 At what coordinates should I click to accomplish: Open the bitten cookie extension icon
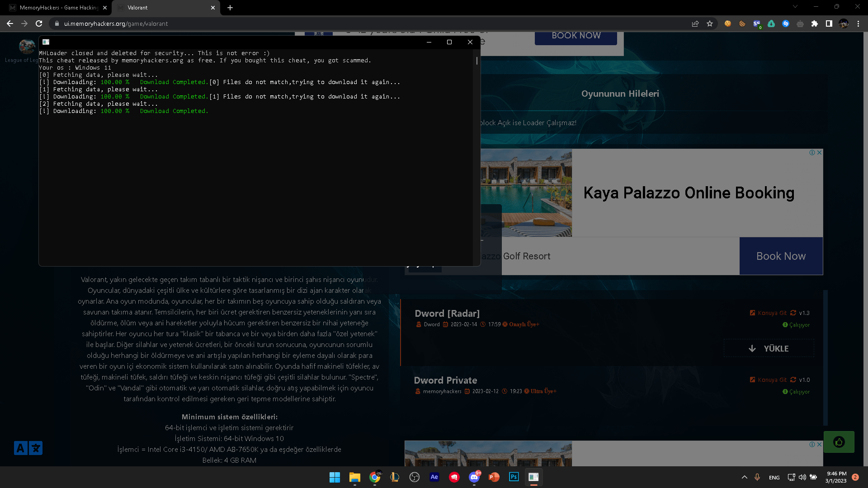coord(742,23)
